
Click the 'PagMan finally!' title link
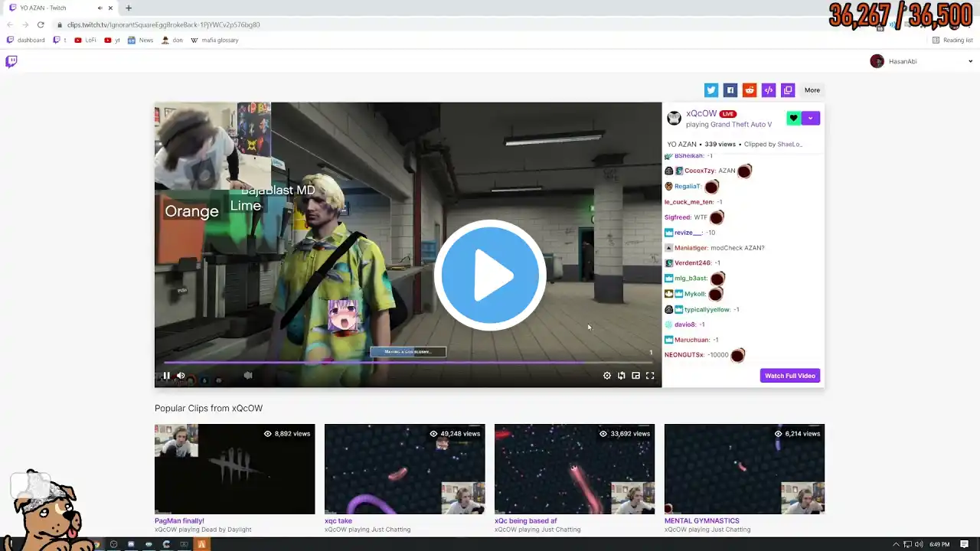click(x=179, y=521)
